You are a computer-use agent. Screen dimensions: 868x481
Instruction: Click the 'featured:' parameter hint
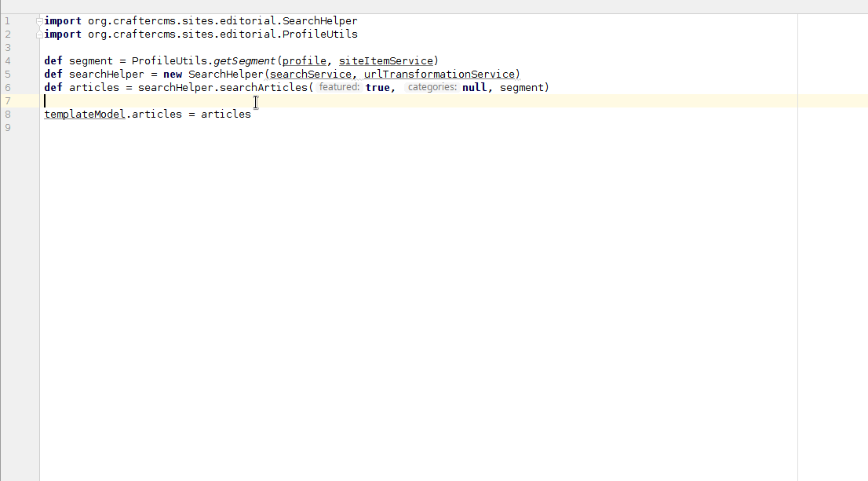click(339, 87)
